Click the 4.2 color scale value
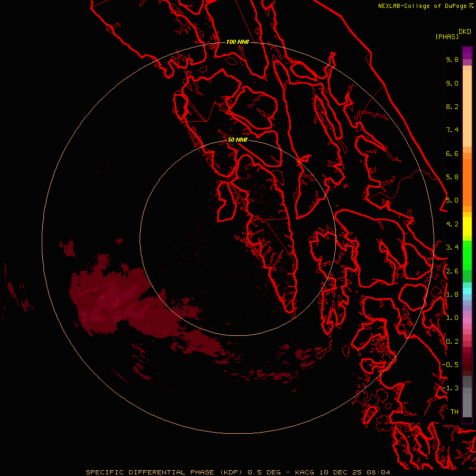476x476 pixels. coord(452,224)
